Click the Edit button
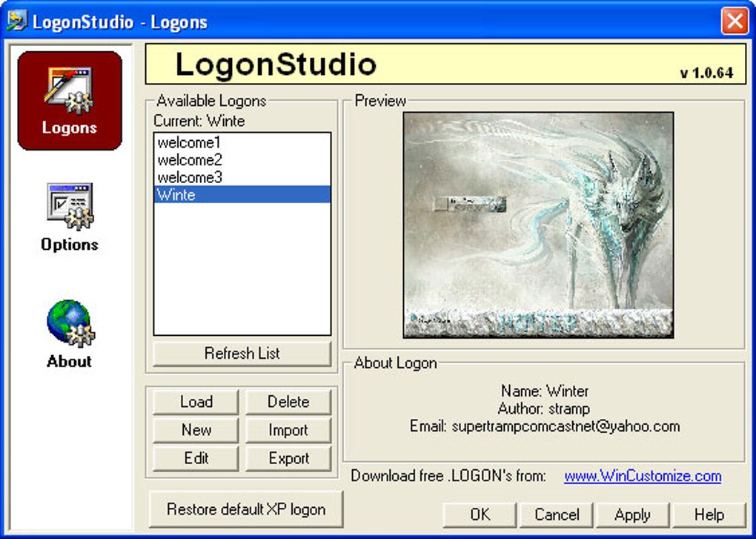 pyautogui.click(x=196, y=458)
